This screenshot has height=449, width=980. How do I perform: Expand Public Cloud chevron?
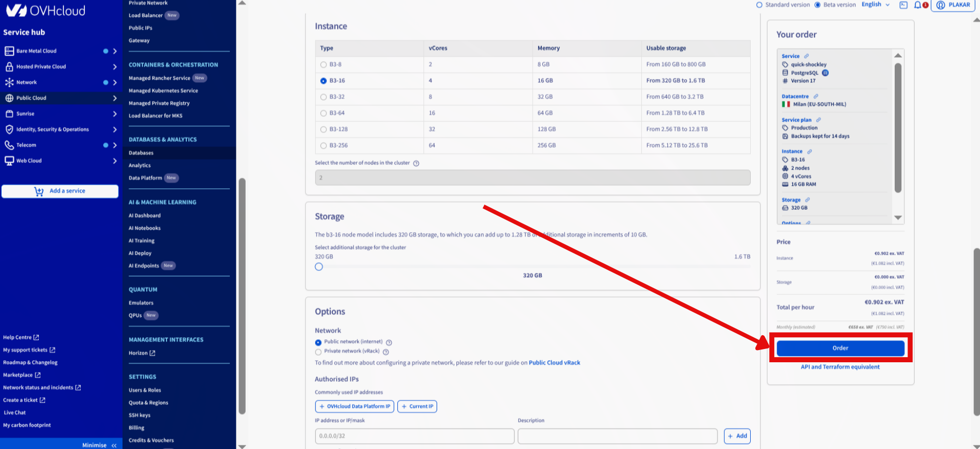click(115, 98)
